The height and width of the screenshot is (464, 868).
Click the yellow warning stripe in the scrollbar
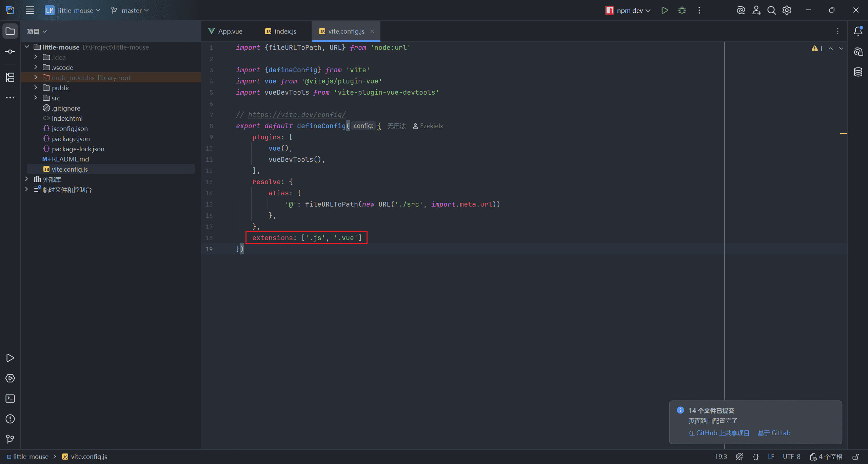[x=844, y=134]
